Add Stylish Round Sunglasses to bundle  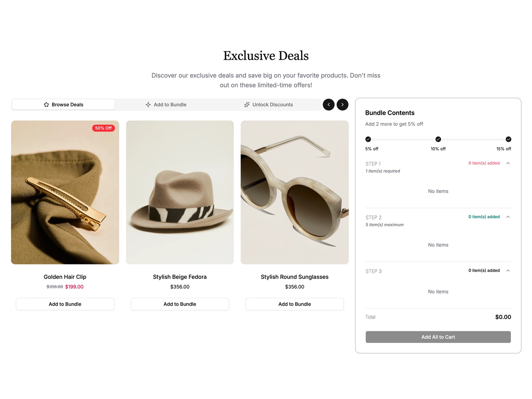pos(295,304)
